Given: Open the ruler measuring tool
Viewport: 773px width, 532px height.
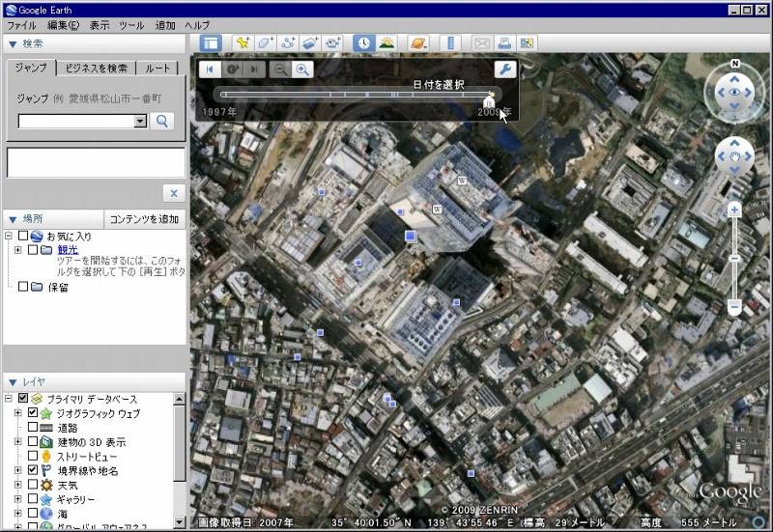Looking at the screenshot, I should [450, 43].
